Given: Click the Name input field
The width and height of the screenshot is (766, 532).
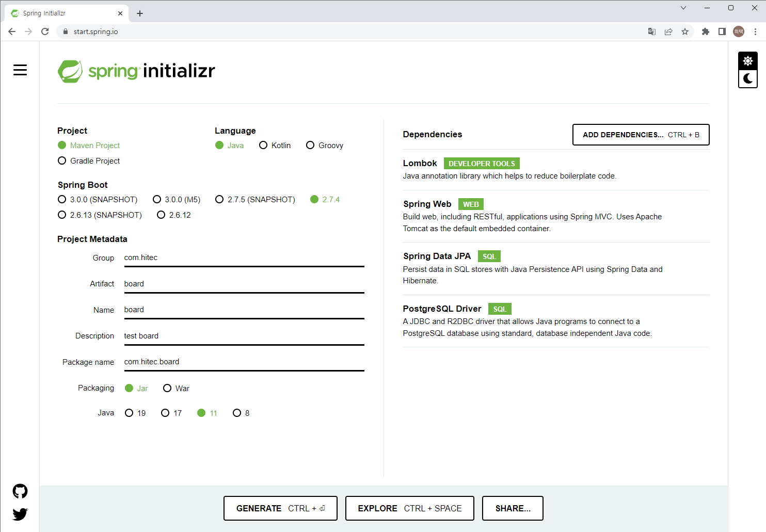Looking at the screenshot, I should (244, 310).
